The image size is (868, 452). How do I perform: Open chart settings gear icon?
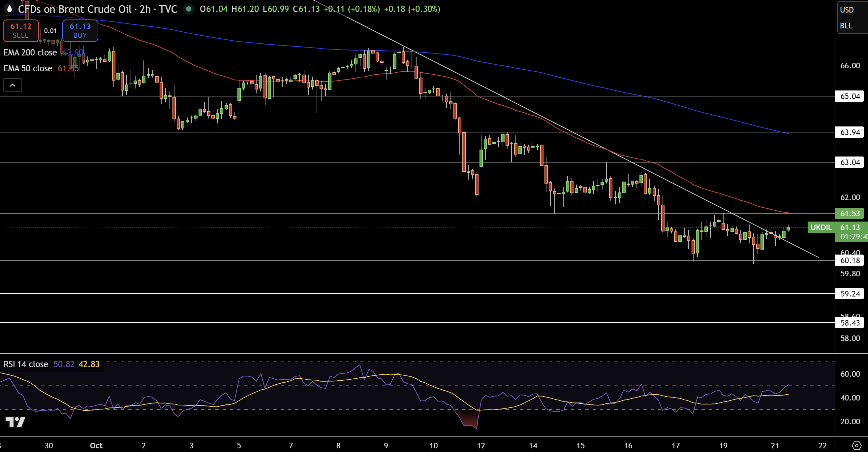point(856,445)
